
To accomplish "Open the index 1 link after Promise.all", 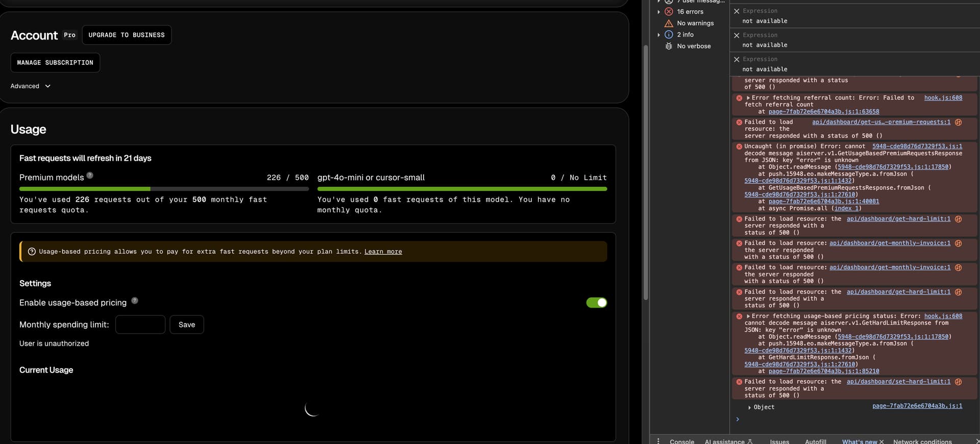I will point(847,208).
